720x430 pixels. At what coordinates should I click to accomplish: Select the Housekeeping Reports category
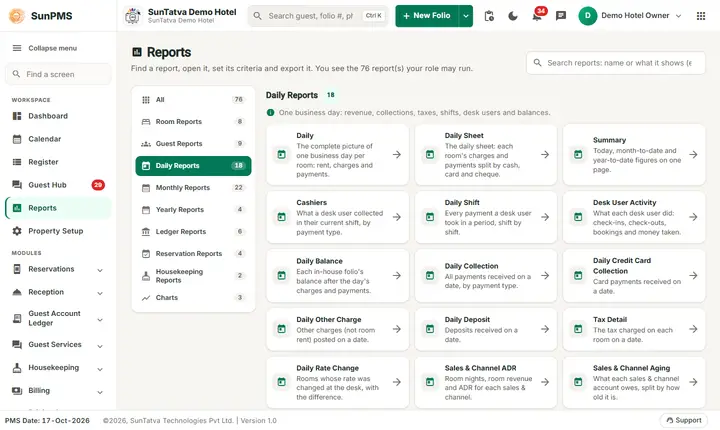click(193, 276)
